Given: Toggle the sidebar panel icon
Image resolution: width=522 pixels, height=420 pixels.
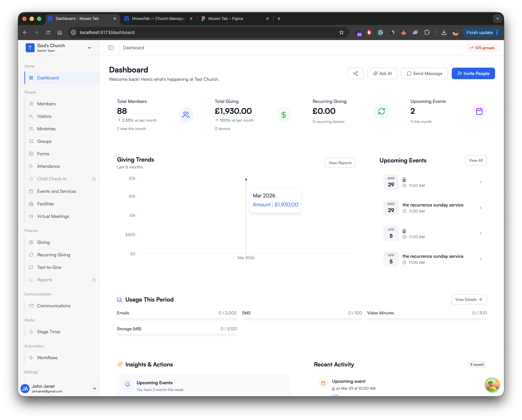Looking at the screenshot, I should point(111,48).
